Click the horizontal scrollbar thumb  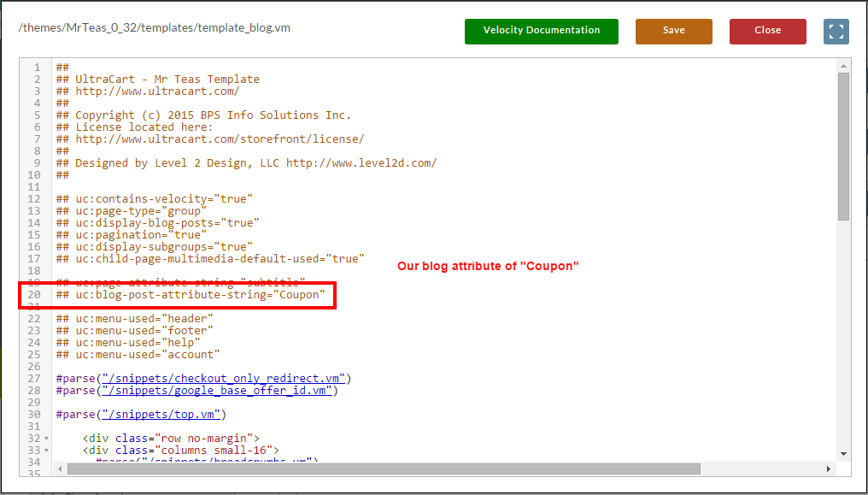[384, 469]
